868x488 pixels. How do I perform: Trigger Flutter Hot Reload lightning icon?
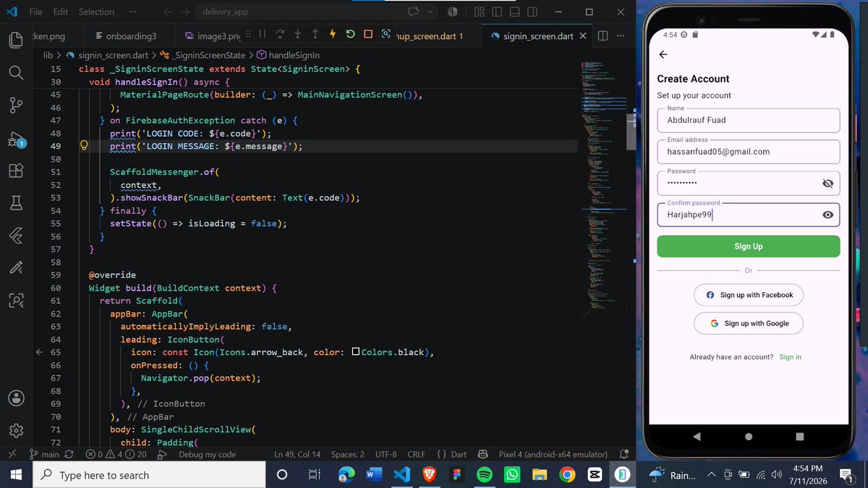click(333, 34)
